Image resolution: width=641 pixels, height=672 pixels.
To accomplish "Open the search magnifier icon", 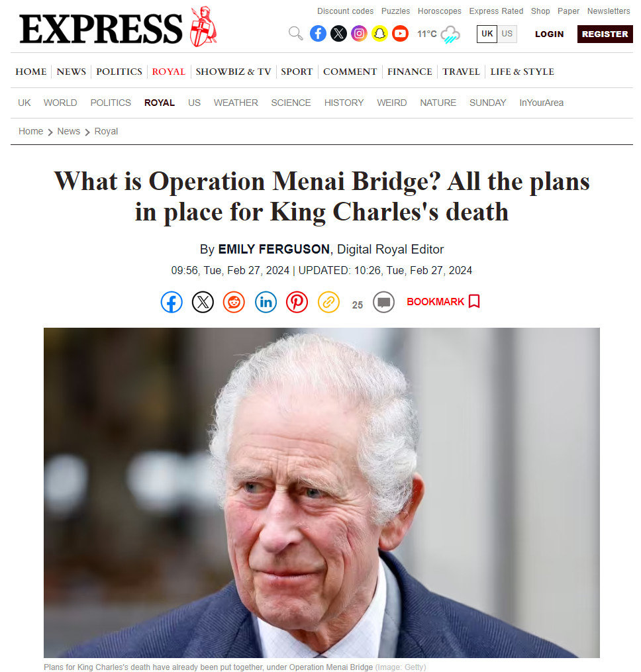I will coord(295,33).
